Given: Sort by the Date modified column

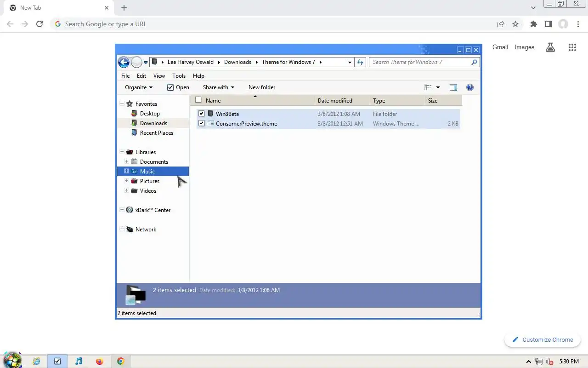Looking at the screenshot, I should 343,100.
